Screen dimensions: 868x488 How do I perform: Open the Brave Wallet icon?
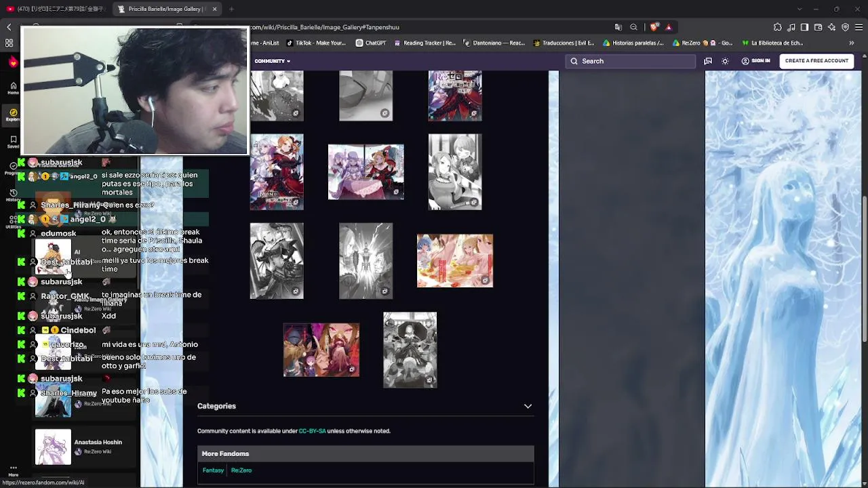click(818, 27)
